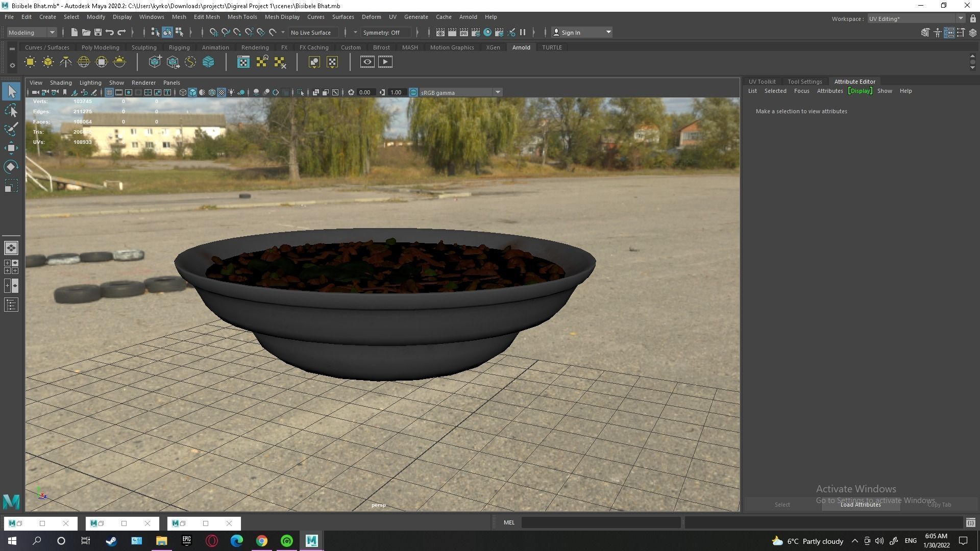This screenshot has width=980, height=551.
Task: Open the Workspace UV Editing dropdown
Action: click(961, 18)
